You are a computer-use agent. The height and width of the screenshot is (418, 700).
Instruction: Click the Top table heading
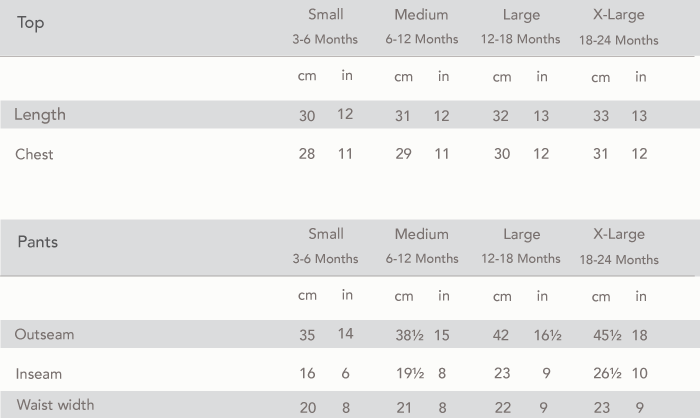coord(31,23)
